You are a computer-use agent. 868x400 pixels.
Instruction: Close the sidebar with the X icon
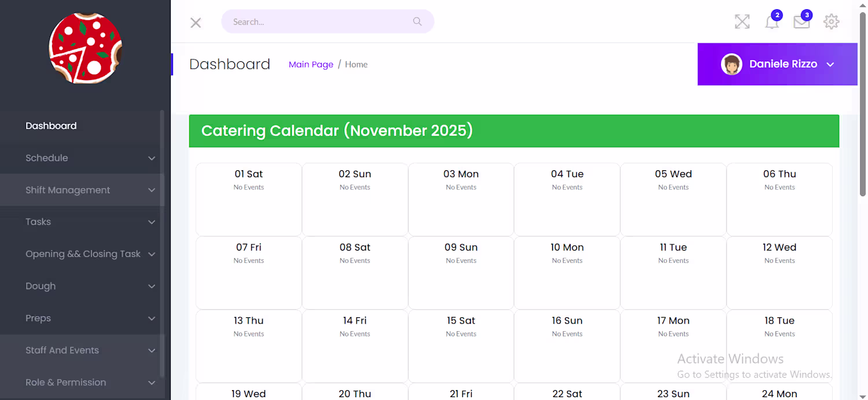coord(196,23)
